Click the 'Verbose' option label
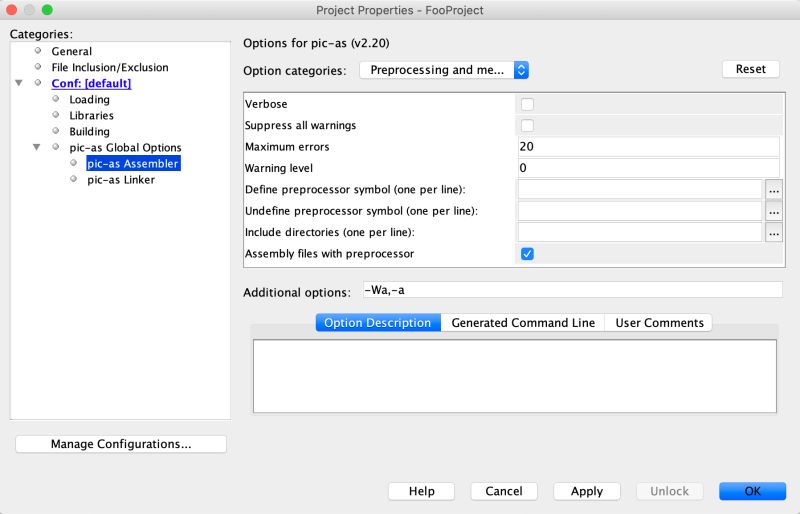 pos(266,104)
